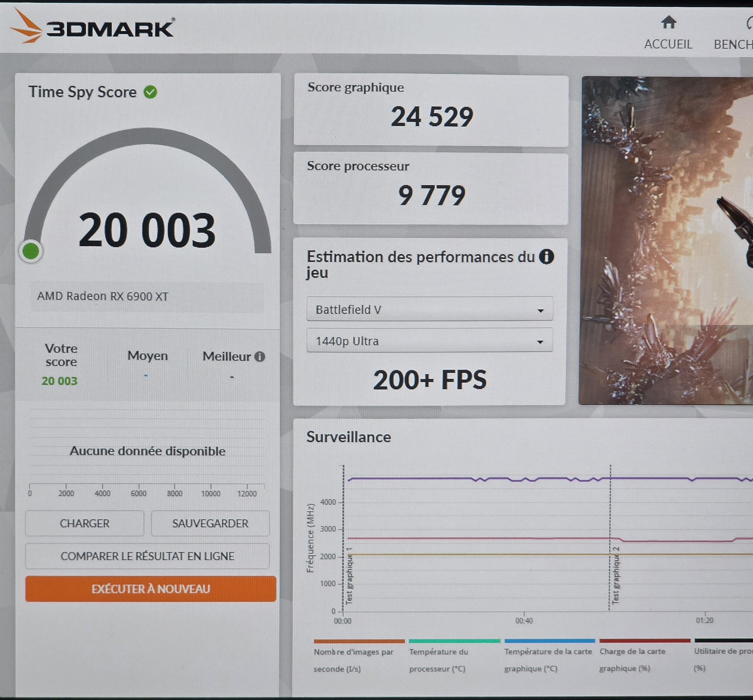This screenshot has width=753, height=700.
Task: Click the green dot on score gauge
Action: 31,251
